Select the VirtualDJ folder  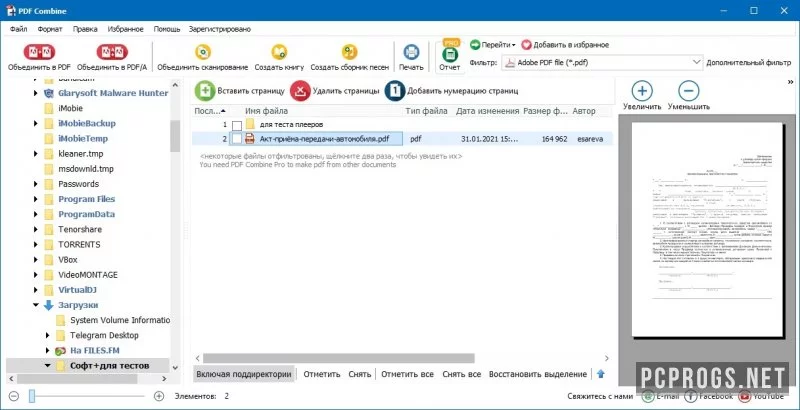click(78, 290)
